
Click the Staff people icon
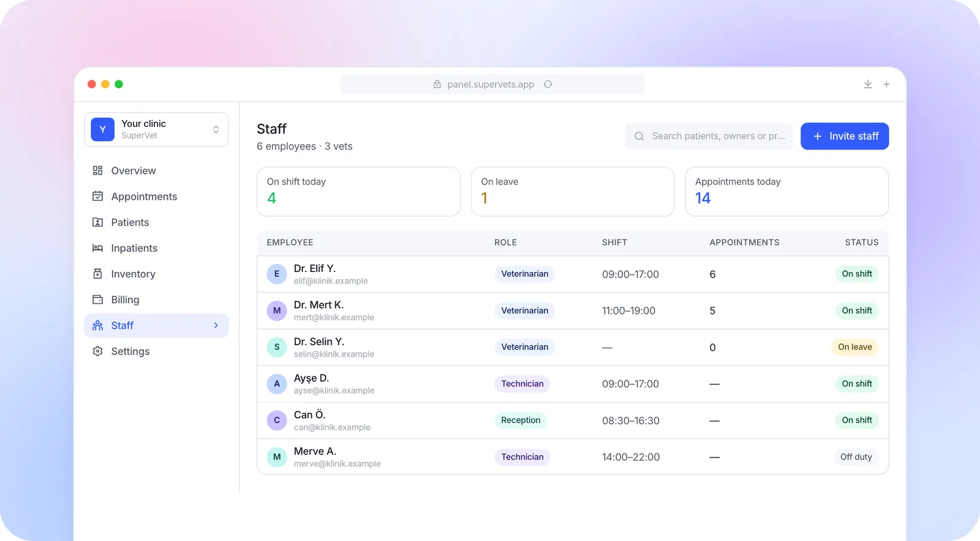point(97,325)
